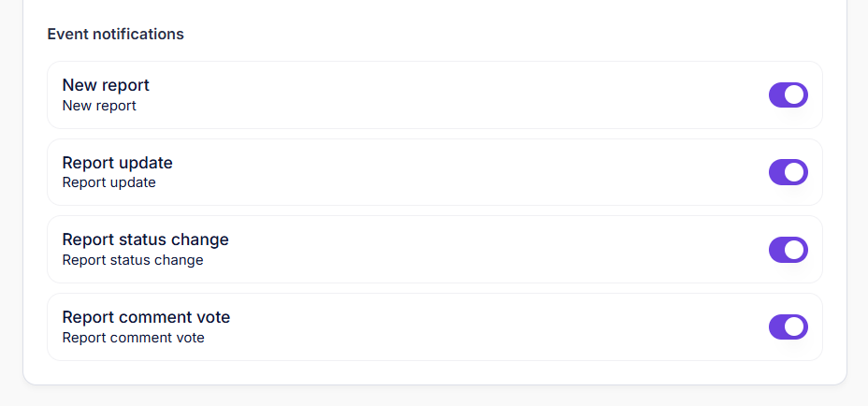Viewport: 868px width, 406px height.
Task: Select the bold 'Report status change' title
Action: 145,239
